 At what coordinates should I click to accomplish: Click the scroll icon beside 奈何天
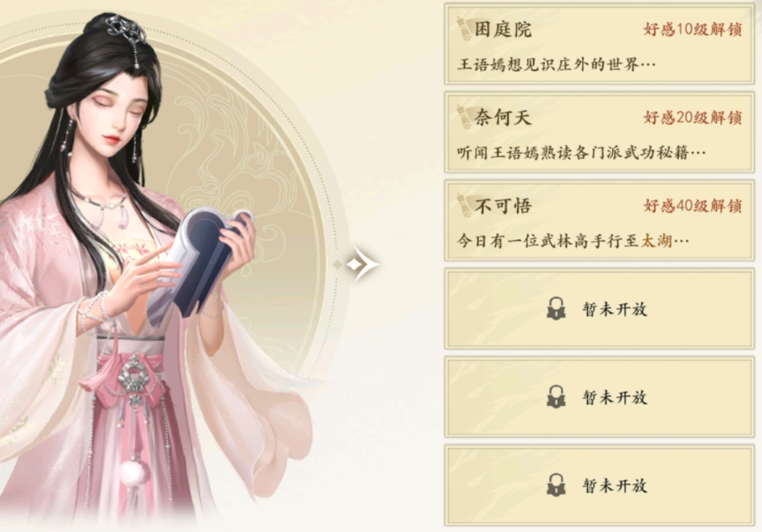[x=464, y=117]
